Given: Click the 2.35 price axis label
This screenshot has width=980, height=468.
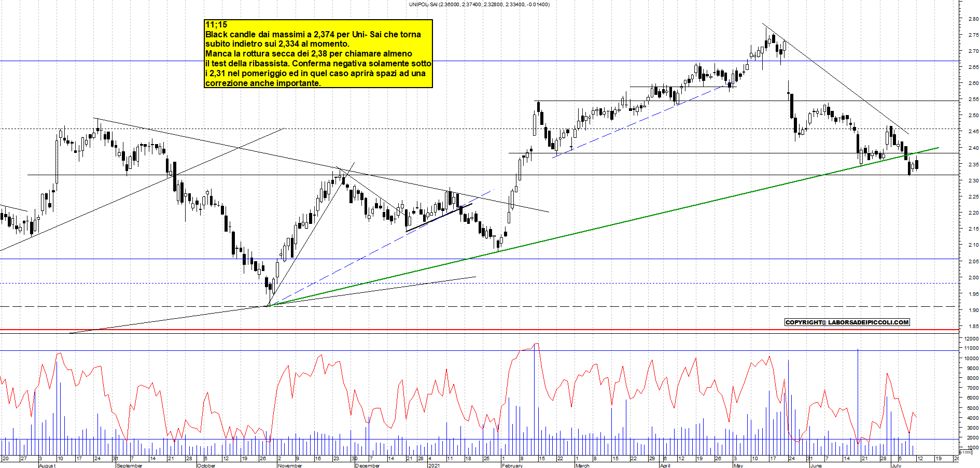Looking at the screenshot, I should (x=973, y=165).
